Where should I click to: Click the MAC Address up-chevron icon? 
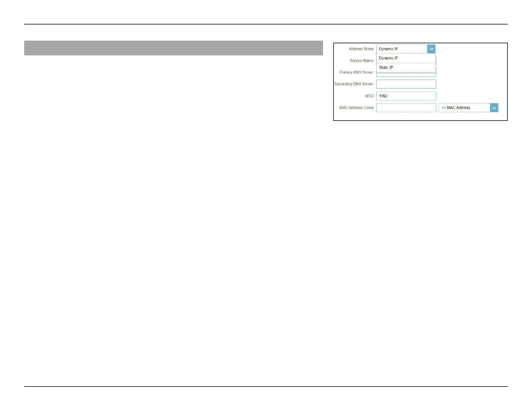[x=494, y=108]
